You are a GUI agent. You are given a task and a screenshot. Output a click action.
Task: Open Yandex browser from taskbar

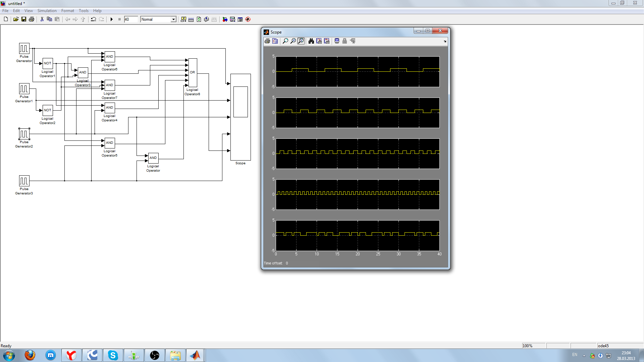pyautogui.click(x=71, y=355)
